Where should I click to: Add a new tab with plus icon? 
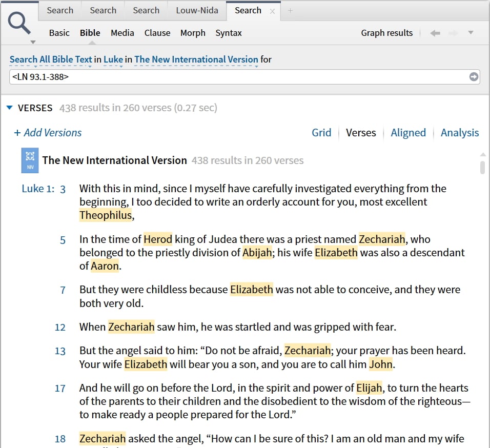(290, 11)
